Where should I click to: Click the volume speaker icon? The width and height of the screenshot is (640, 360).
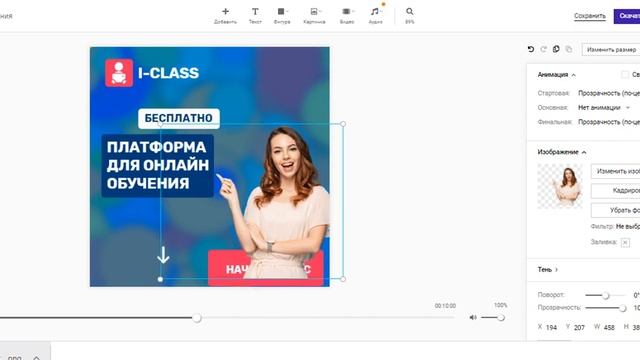(473, 317)
